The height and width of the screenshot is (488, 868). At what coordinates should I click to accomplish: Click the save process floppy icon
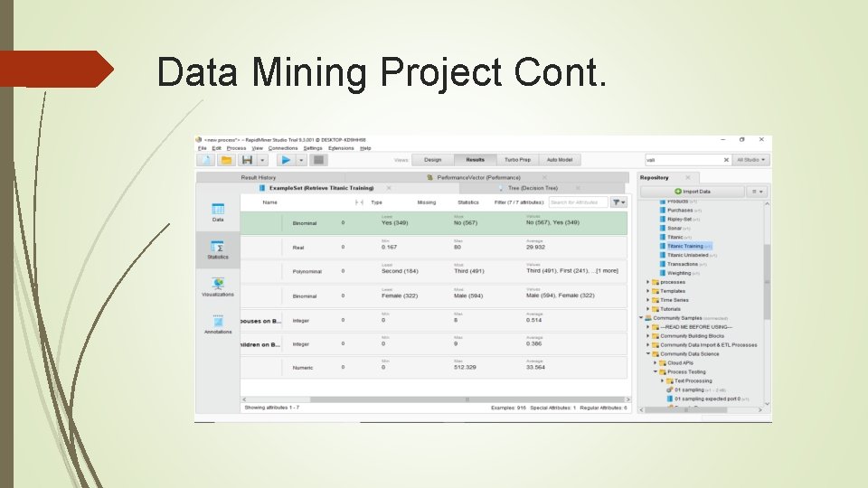(247, 160)
